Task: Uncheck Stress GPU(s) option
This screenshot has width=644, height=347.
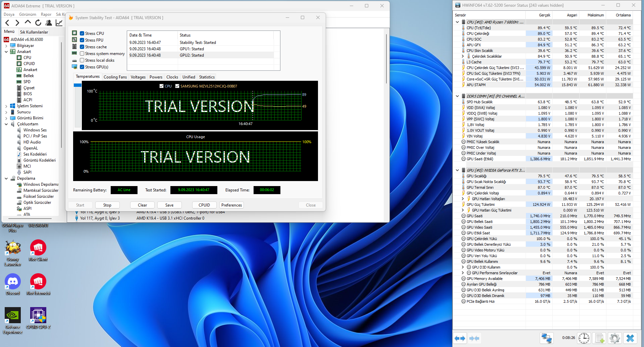Action: click(82, 67)
